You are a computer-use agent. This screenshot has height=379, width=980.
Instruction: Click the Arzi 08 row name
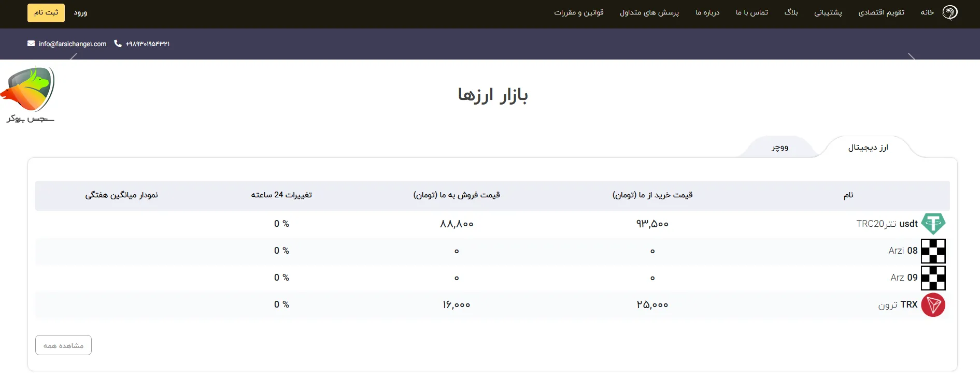tap(903, 251)
